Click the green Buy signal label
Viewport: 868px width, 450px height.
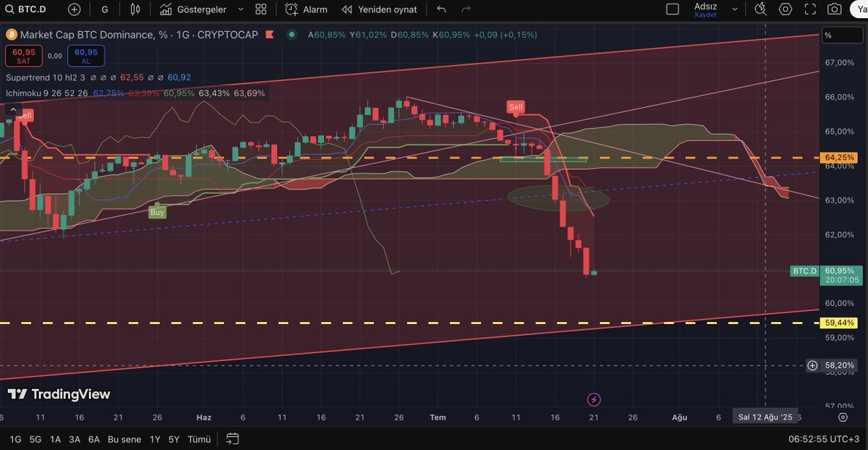[x=157, y=212]
